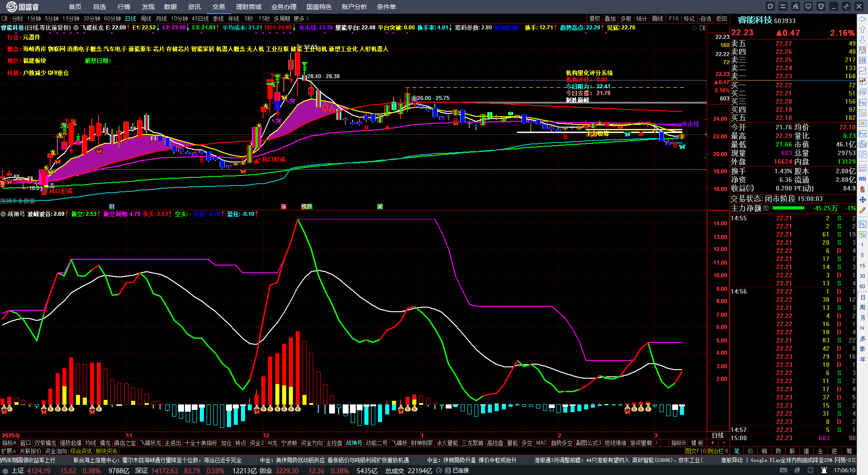868x475 pixels.
Task: Click the scrolling news headline about 霍尔木兹海峡
Action: pyautogui.click(x=157, y=460)
